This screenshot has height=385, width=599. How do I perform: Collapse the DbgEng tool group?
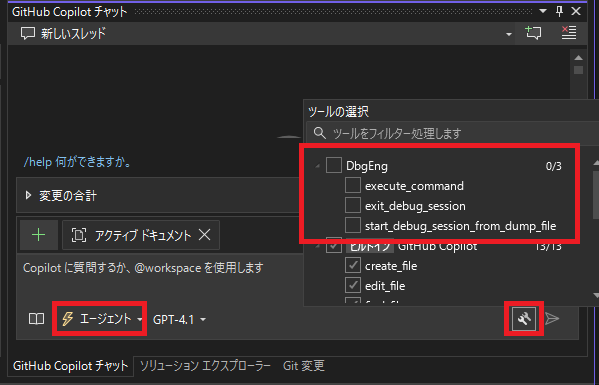click(317, 166)
